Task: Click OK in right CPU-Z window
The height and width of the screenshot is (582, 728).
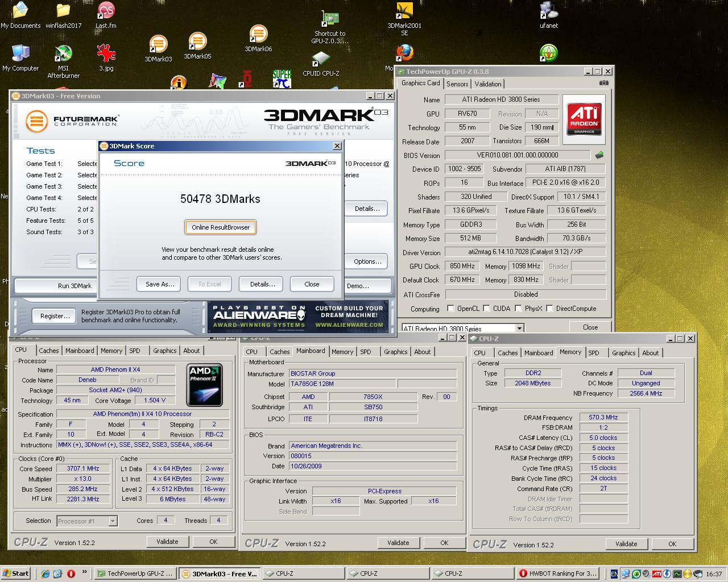Action: coord(672,544)
